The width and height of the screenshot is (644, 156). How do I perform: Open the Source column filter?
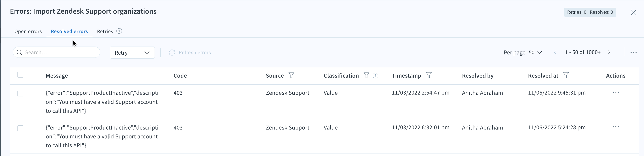click(x=291, y=75)
